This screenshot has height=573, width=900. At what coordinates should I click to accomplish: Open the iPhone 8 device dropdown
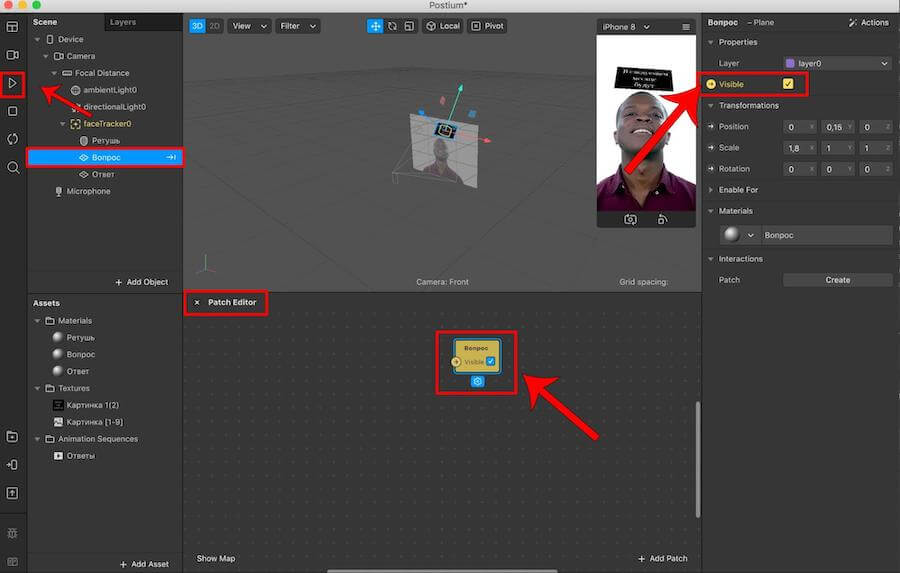pyautogui.click(x=625, y=26)
